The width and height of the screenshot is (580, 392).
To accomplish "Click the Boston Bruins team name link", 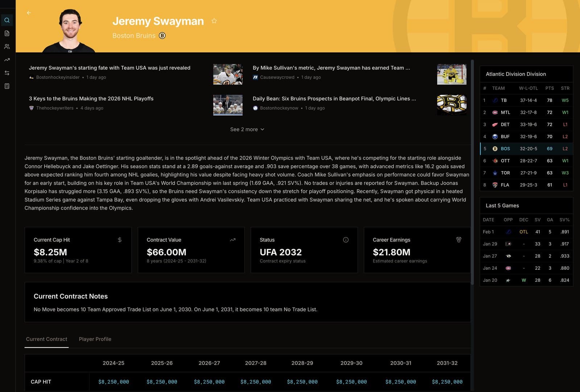I will [x=134, y=36].
